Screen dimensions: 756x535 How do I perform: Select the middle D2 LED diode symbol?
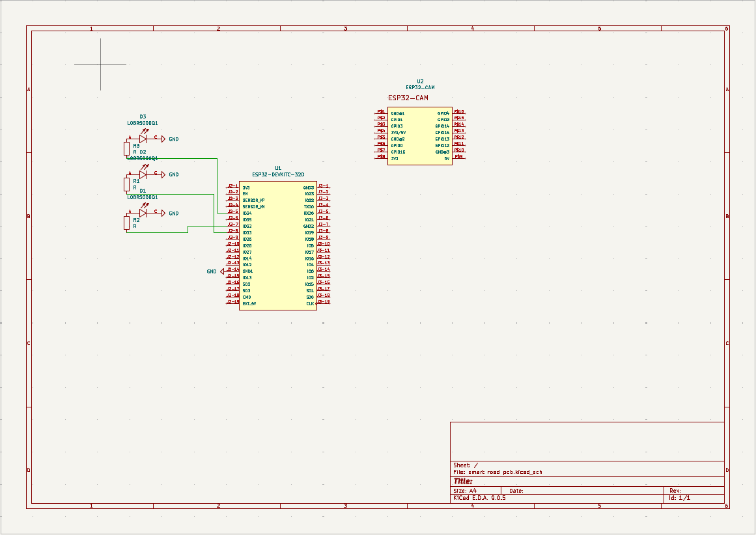coord(143,174)
